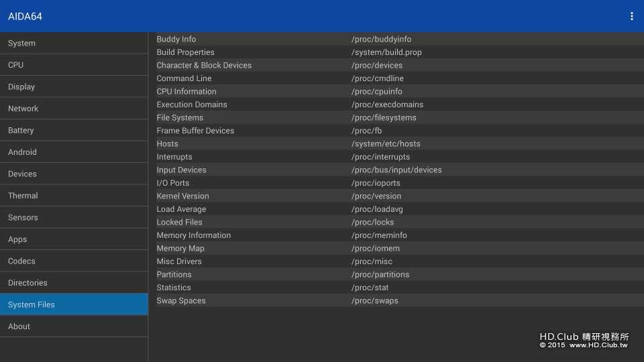Open the Swap Spaces entry
The height and width of the screenshot is (362, 644).
coord(400,300)
